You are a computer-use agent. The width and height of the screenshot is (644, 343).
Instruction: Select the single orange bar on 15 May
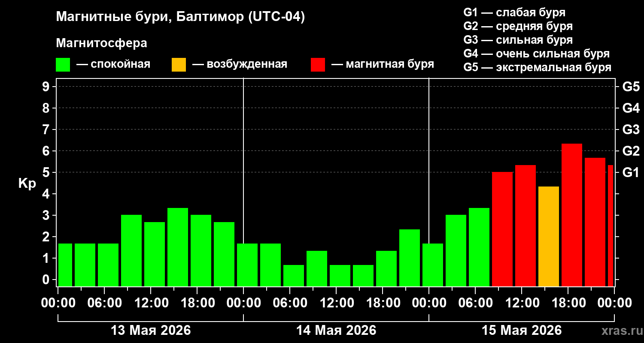tap(549, 236)
